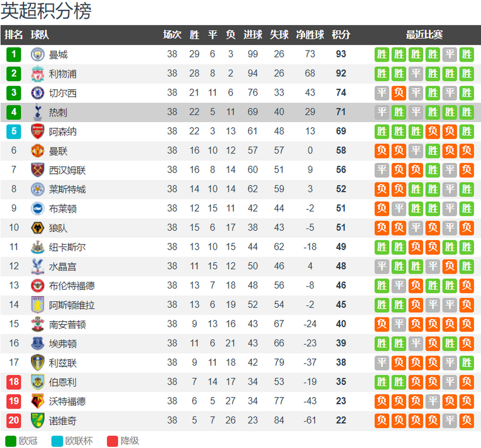Click the green 欧冠 legend swatch

coord(11,441)
